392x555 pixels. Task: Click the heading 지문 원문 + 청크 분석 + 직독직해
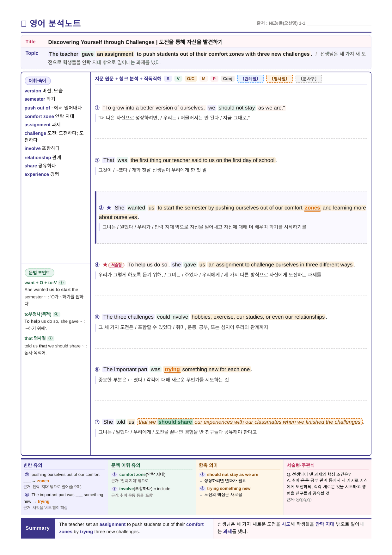pyautogui.click(x=128, y=78)
